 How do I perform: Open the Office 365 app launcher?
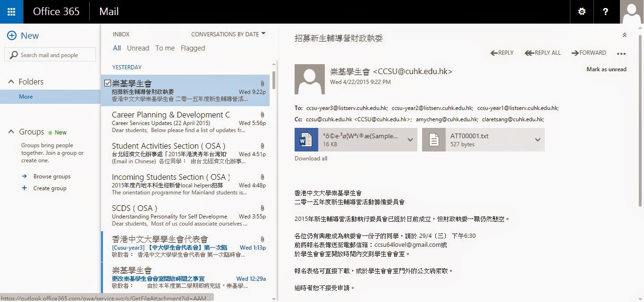(x=11, y=11)
